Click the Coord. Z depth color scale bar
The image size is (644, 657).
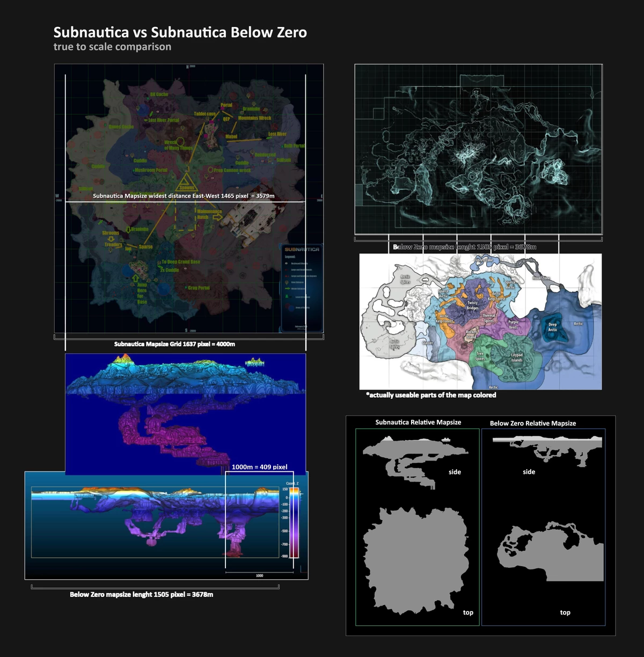tap(294, 522)
